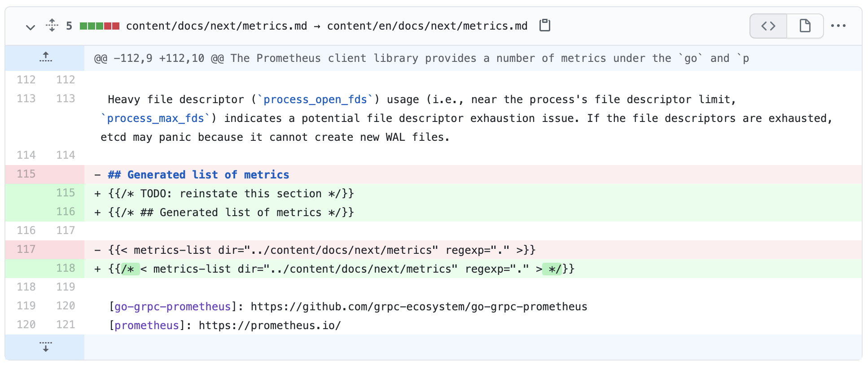868x365 pixels.
Task: Select added line number 118
Action: tap(66, 268)
